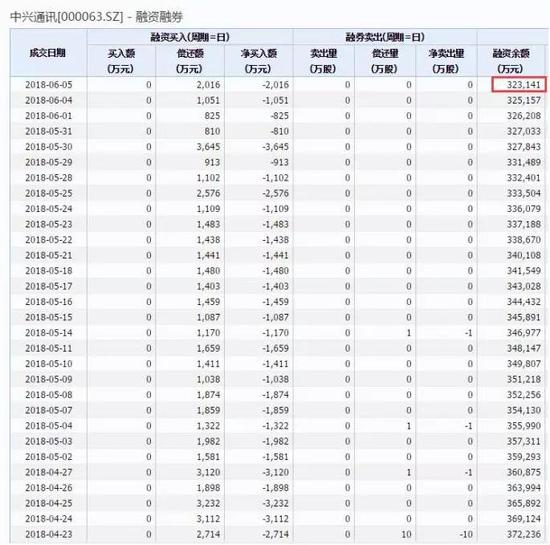Select the date cell 2018-06-01
This screenshot has height=545, width=550.
coord(48,116)
